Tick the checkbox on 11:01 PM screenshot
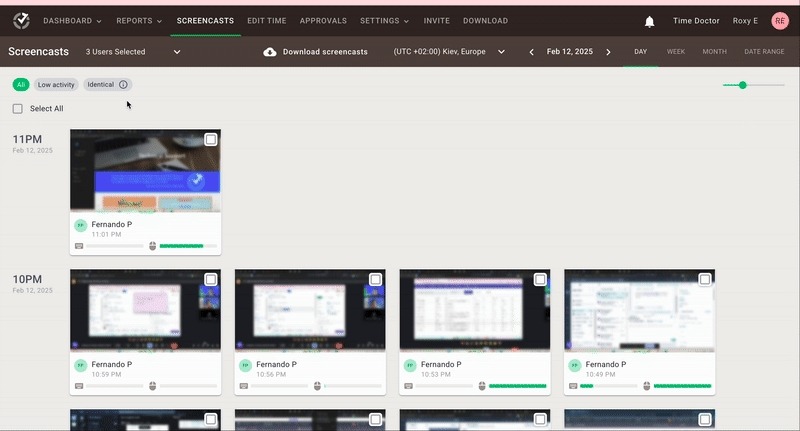The image size is (800, 431). [211, 140]
